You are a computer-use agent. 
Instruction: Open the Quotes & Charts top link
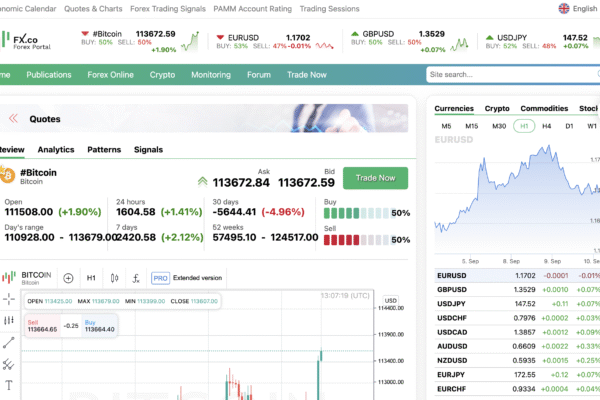click(93, 9)
